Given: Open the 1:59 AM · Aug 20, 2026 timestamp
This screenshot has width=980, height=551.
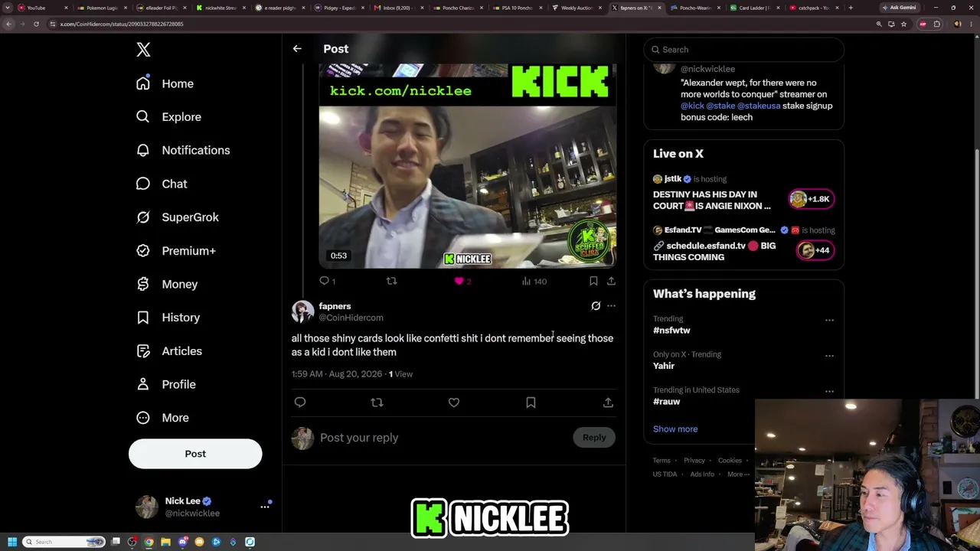Looking at the screenshot, I should (337, 374).
